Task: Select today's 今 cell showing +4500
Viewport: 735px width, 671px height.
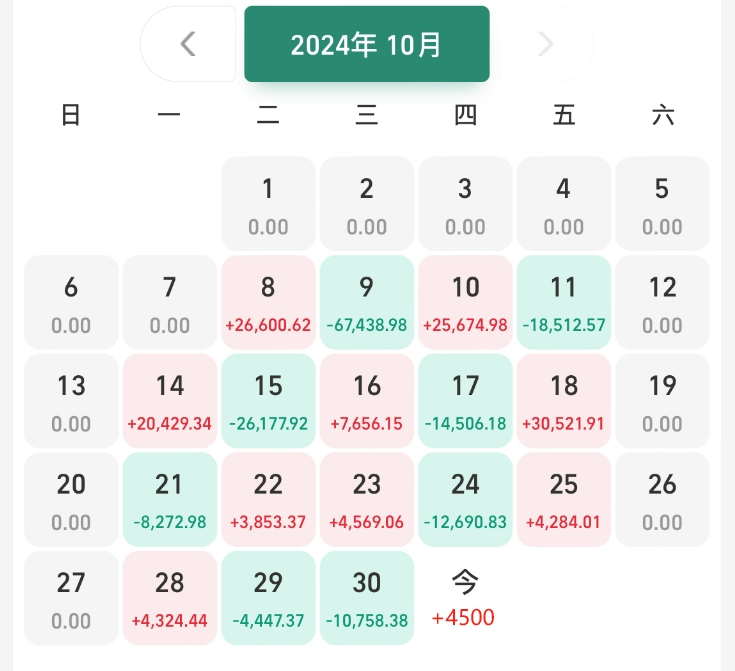Action: tap(464, 598)
